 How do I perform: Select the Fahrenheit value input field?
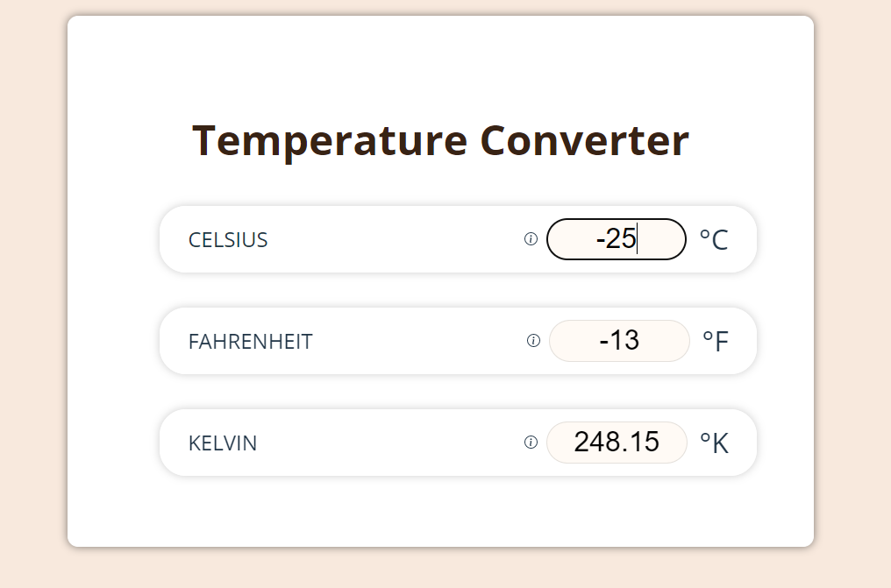click(x=619, y=340)
